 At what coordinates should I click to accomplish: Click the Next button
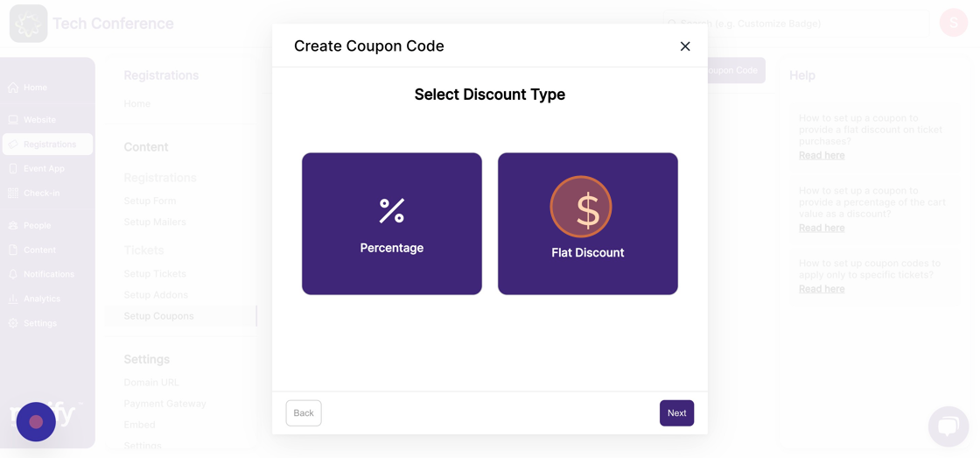(677, 413)
